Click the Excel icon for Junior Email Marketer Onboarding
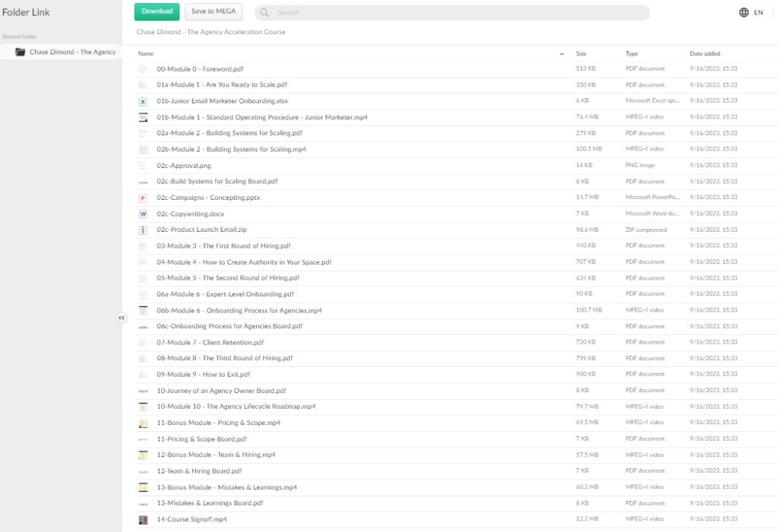Image resolution: width=778 pixels, height=532 pixels. (143, 101)
